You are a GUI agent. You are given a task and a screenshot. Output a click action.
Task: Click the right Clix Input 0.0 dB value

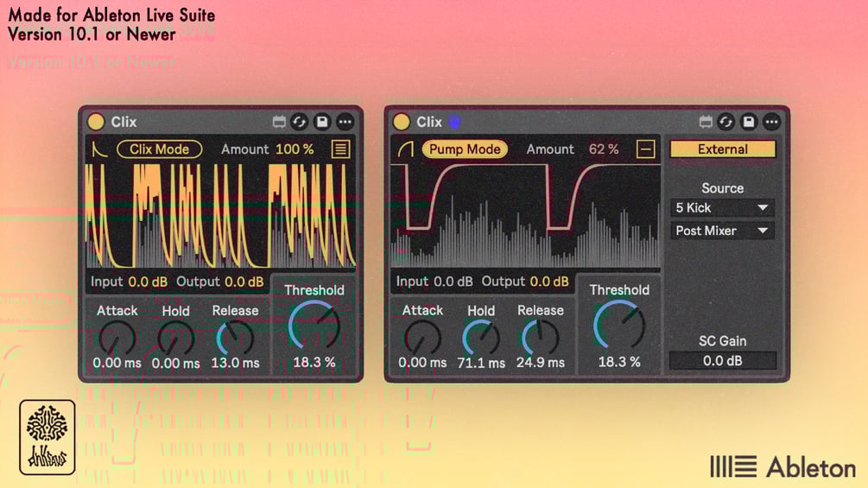[x=453, y=282]
